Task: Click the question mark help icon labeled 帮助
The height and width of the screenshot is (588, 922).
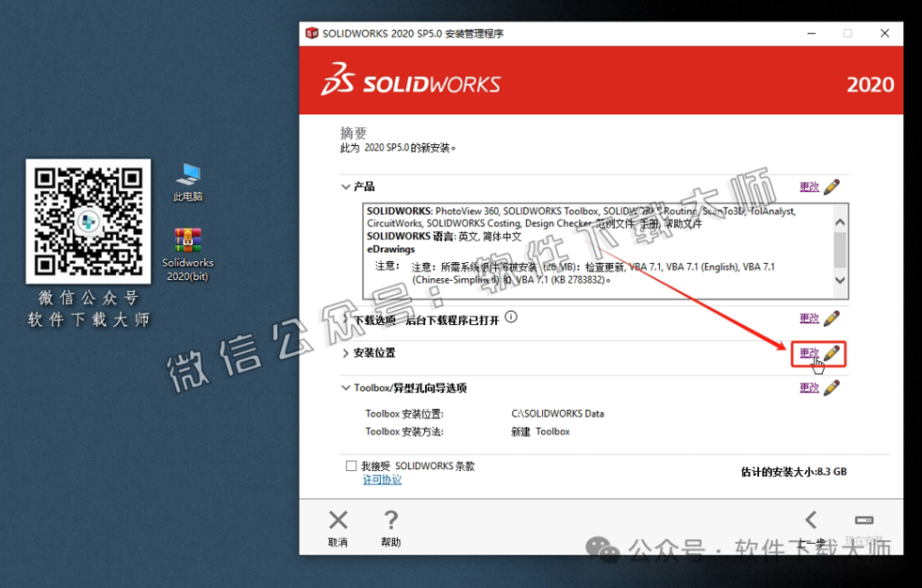Action: click(x=391, y=520)
